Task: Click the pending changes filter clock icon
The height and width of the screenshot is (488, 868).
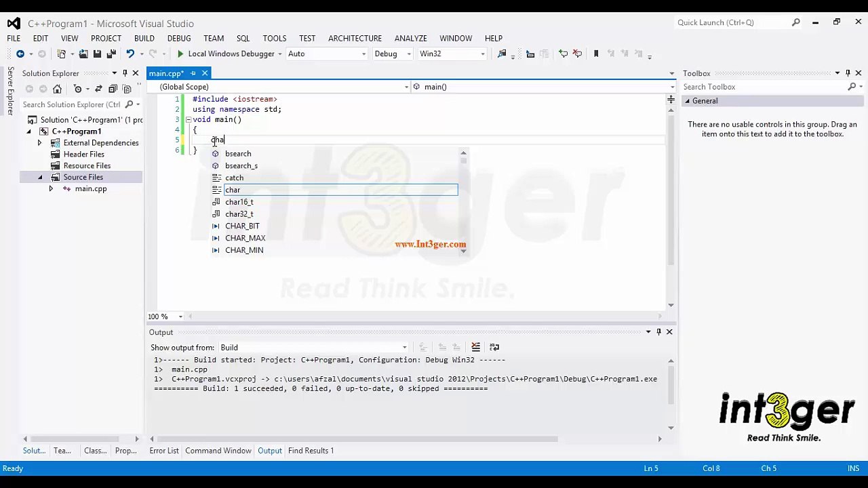Action: tap(77, 89)
